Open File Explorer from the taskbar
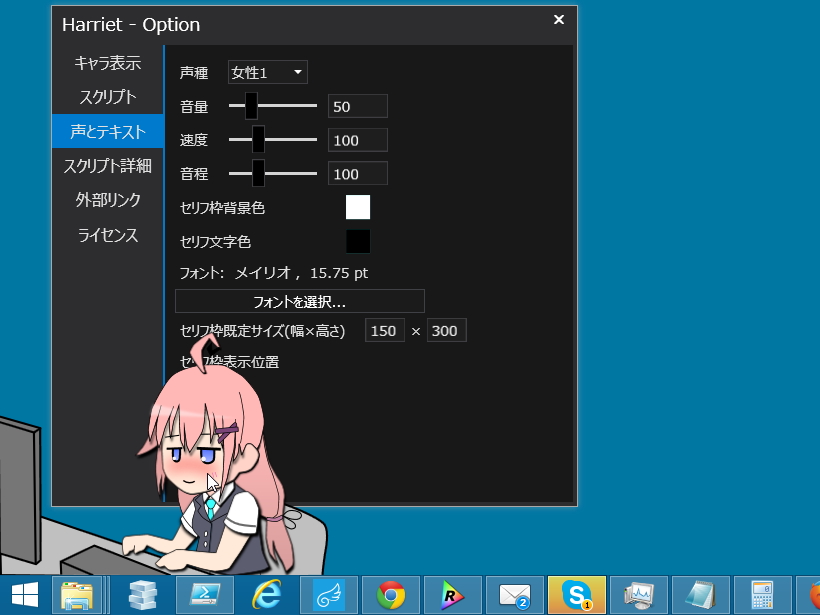 [79, 595]
